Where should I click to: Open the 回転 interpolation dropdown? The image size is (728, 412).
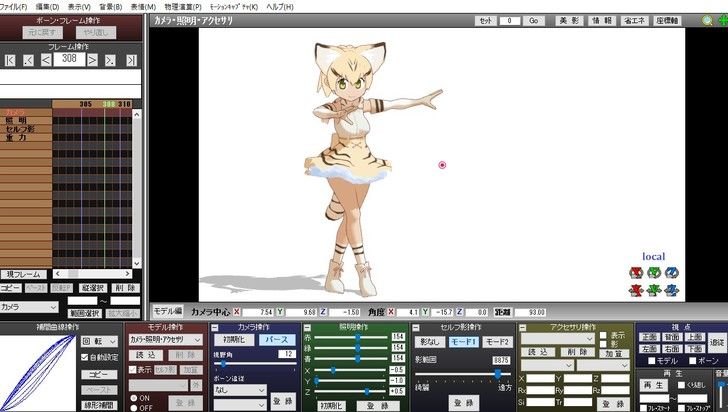(x=99, y=341)
